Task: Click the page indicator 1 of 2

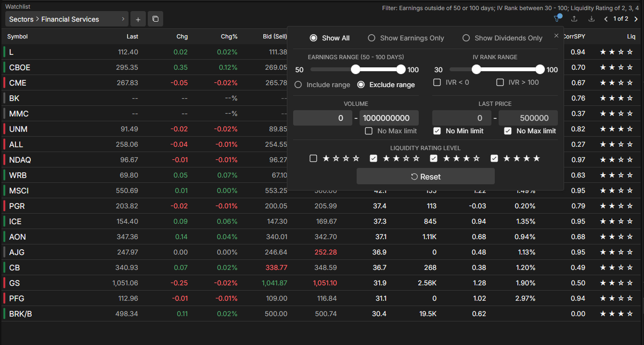Action: pos(620,19)
